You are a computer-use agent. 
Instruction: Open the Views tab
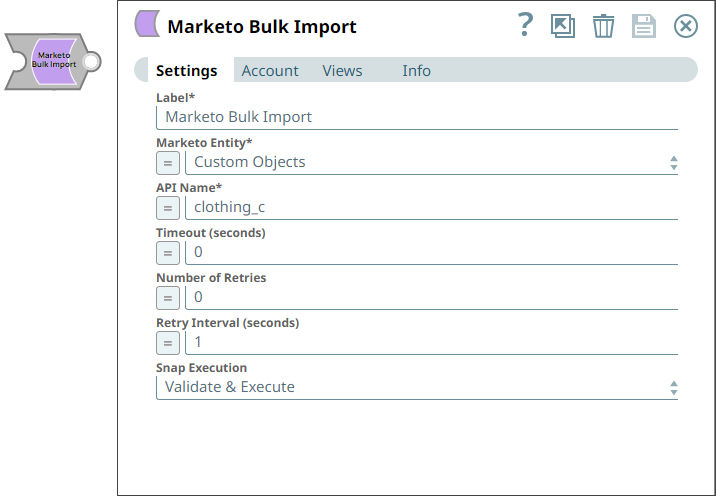tap(342, 71)
